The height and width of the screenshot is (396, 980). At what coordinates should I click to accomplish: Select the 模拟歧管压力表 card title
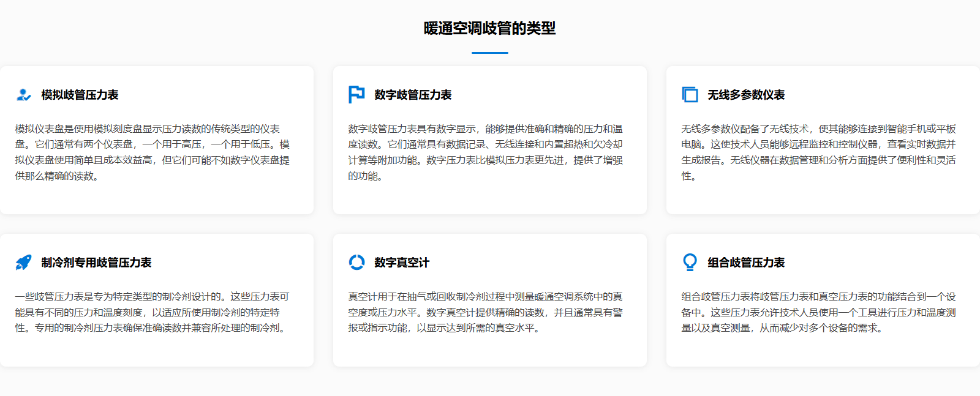[x=80, y=95]
